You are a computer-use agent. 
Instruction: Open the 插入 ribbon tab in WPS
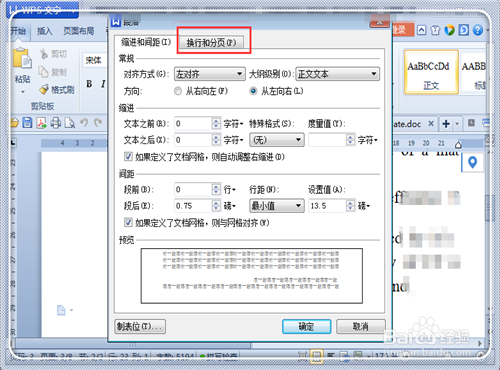tap(45, 31)
